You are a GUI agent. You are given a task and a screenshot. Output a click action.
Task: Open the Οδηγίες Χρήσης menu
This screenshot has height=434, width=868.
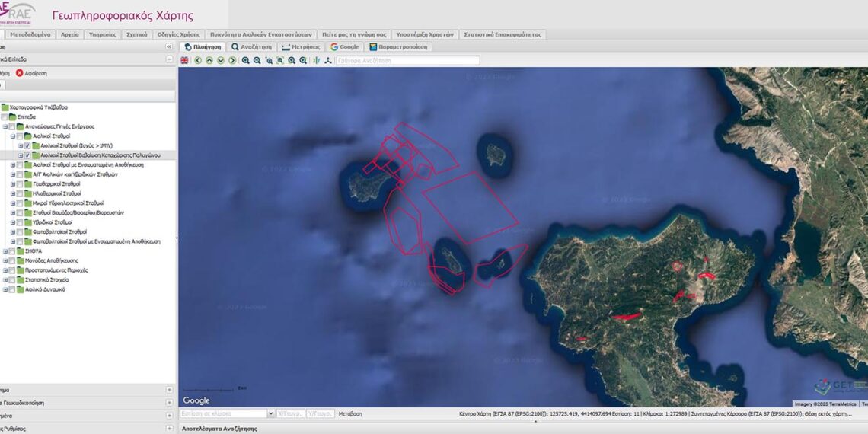click(x=178, y=34)
